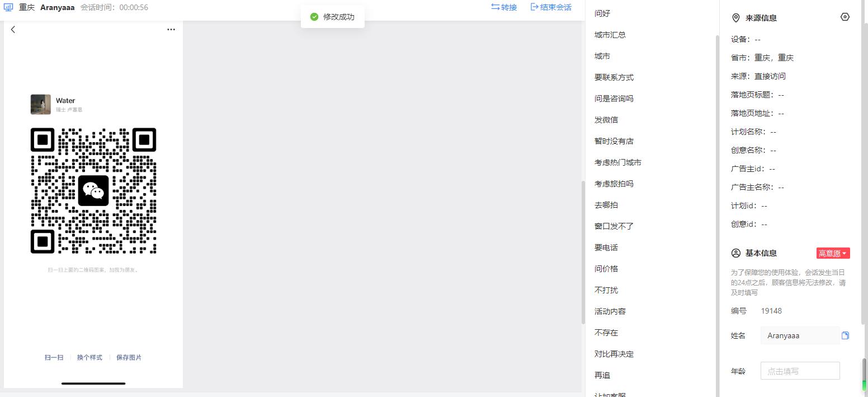868x397 pixels.
Task: Select the 要电话 quick reply
Action: coord(606,247)
